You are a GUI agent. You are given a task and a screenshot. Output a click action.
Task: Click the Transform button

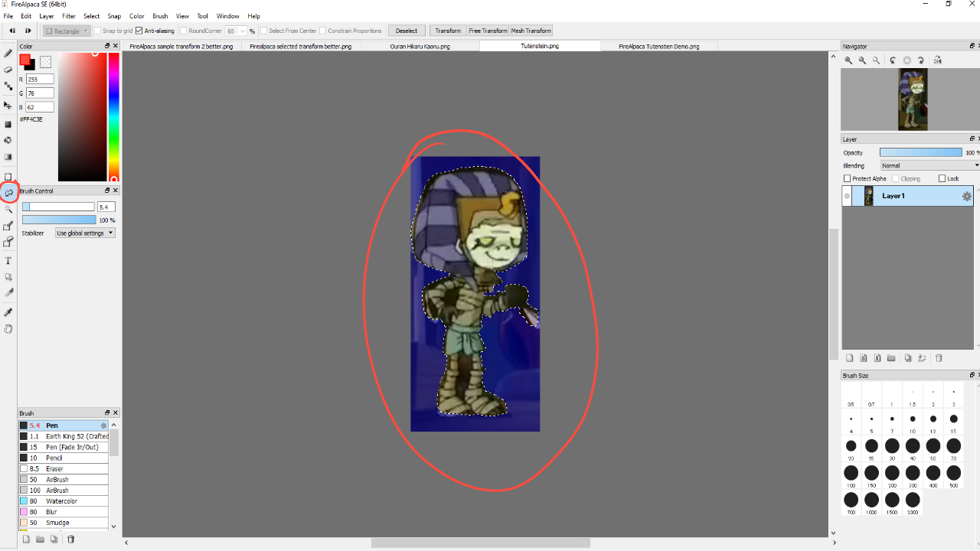click(x=448, y=31)
